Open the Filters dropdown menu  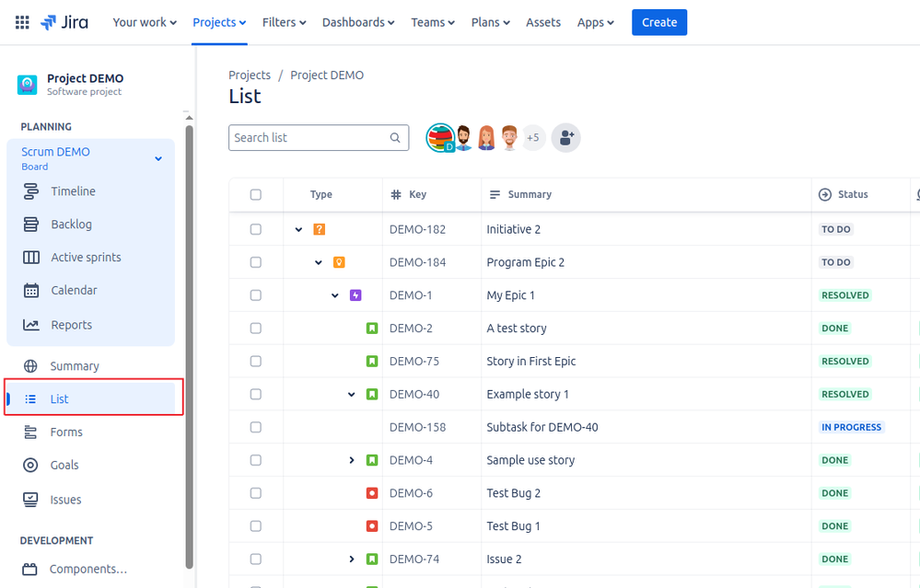pos(284,22)
